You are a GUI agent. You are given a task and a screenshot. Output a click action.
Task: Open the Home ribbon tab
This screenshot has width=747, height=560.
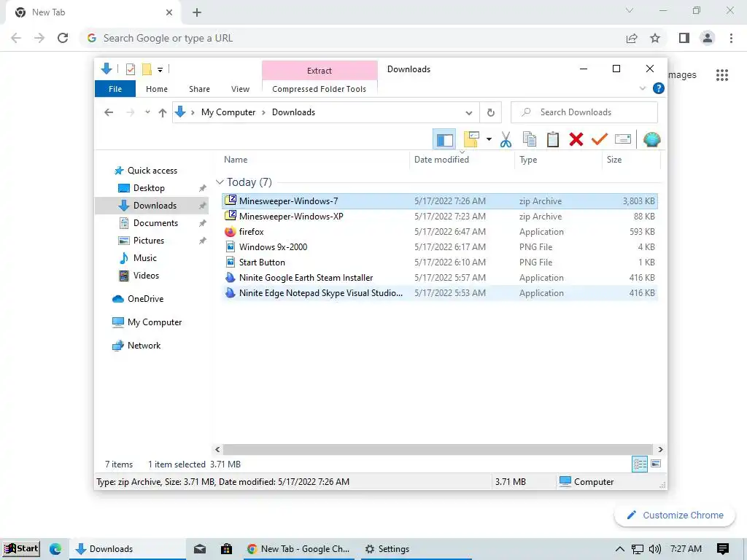(157, 89)
